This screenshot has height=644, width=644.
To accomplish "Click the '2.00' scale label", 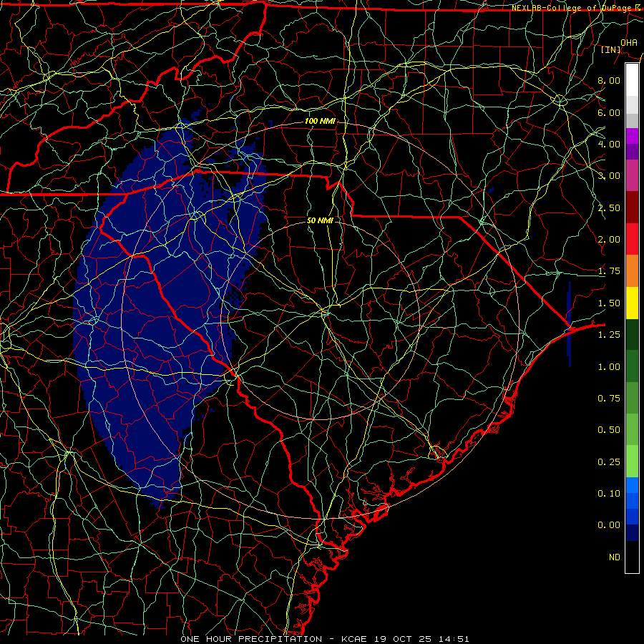I will click(609, 240).
